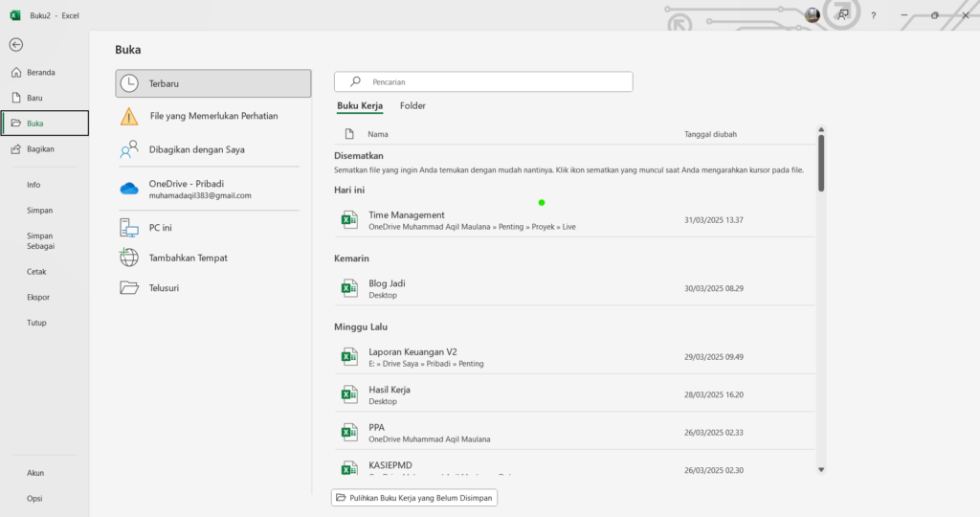Click the folder icon beside Telusuri
Screen dimensions: 980x517
129,287
